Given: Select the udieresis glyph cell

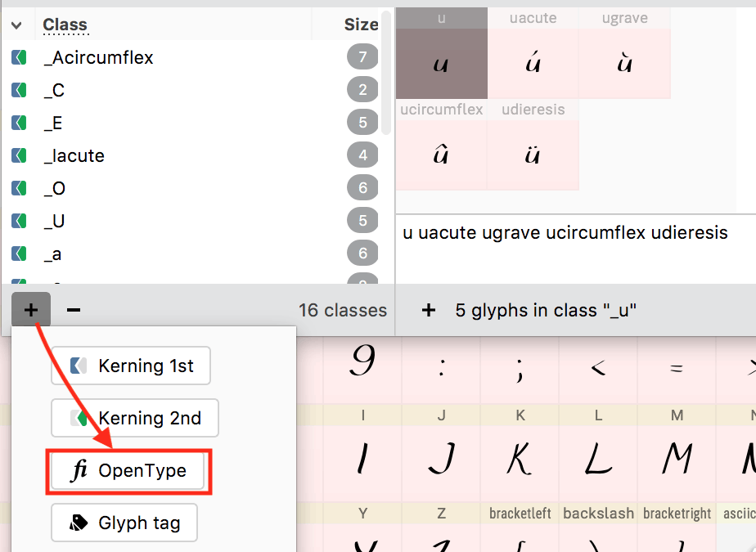Looking at the screenshot, I should pos(533,155).
